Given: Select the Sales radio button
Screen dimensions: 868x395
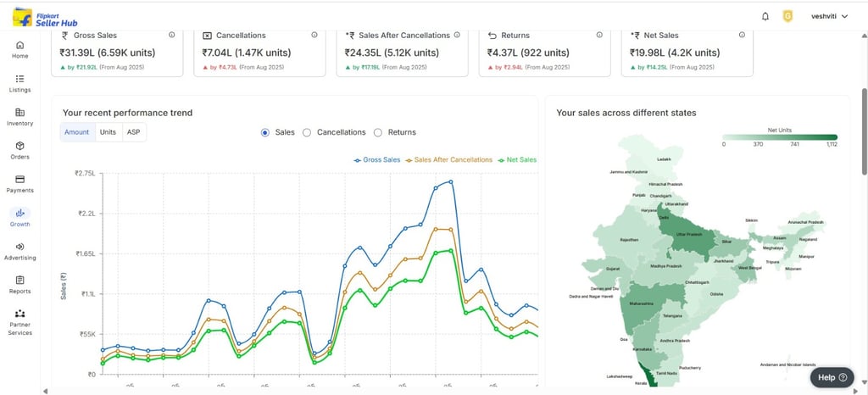Looking at the screenshot, I should coord(265,132).
